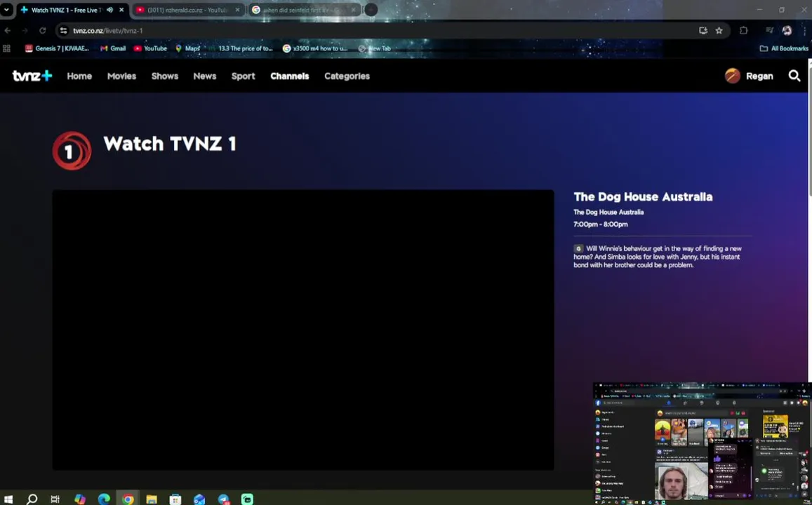
Task: Expand the tab search dropdown arrow
Action: pyautogui.click(x=6, y=10)
